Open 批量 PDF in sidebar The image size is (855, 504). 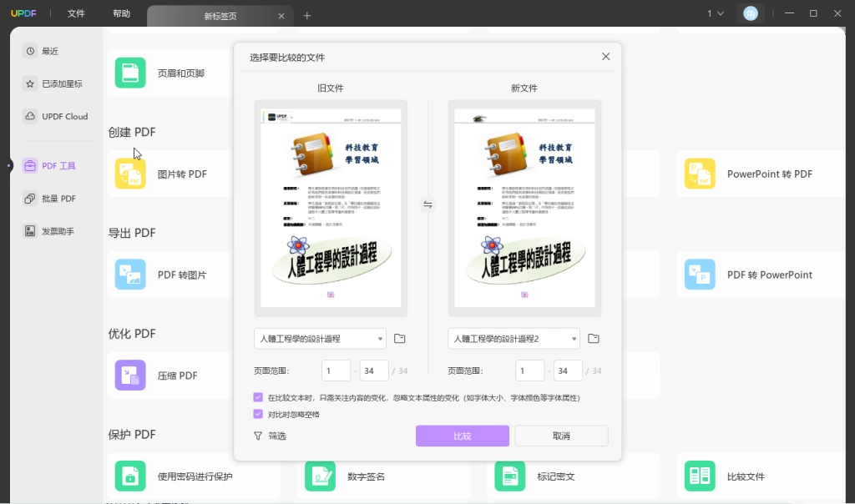tap(50, 199)
